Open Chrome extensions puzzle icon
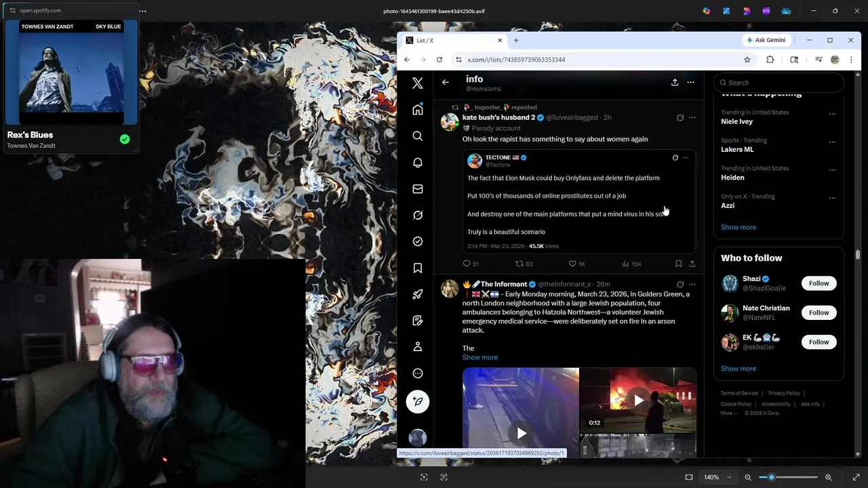The image size is (868, 488). point(770,60)
